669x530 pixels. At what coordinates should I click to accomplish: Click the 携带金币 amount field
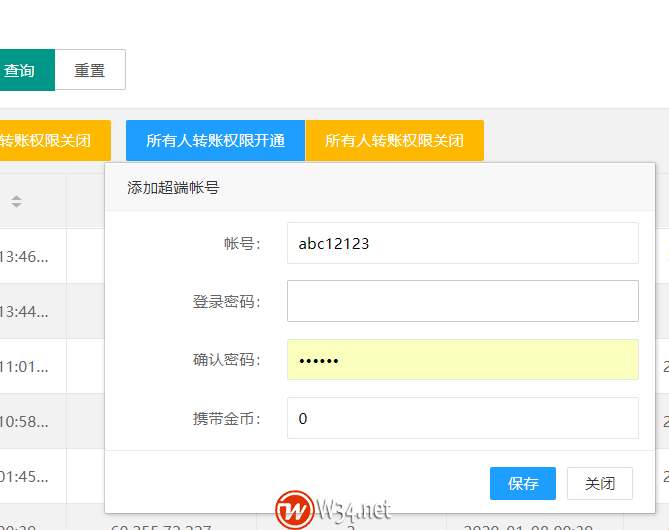click(x=462, y=418)
